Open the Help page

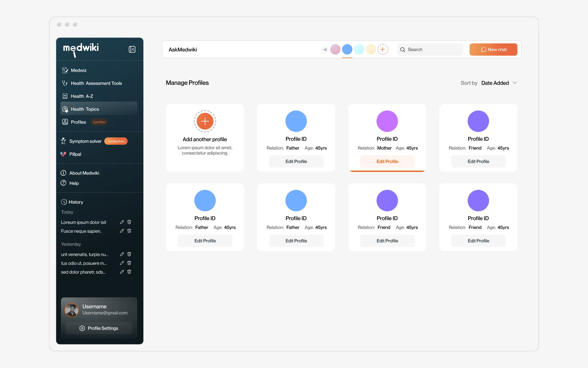point(74,183)
